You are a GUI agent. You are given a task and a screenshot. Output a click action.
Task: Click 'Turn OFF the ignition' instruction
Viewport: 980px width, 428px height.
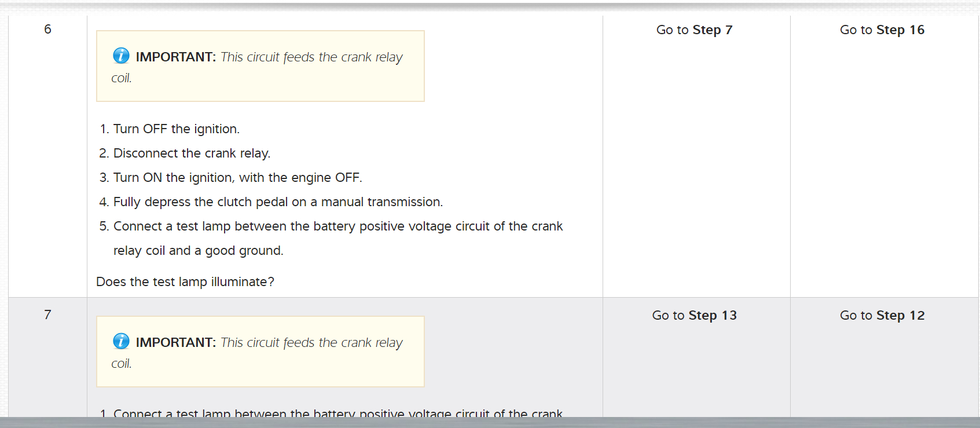pyautogui.click(x=176, y=129)
